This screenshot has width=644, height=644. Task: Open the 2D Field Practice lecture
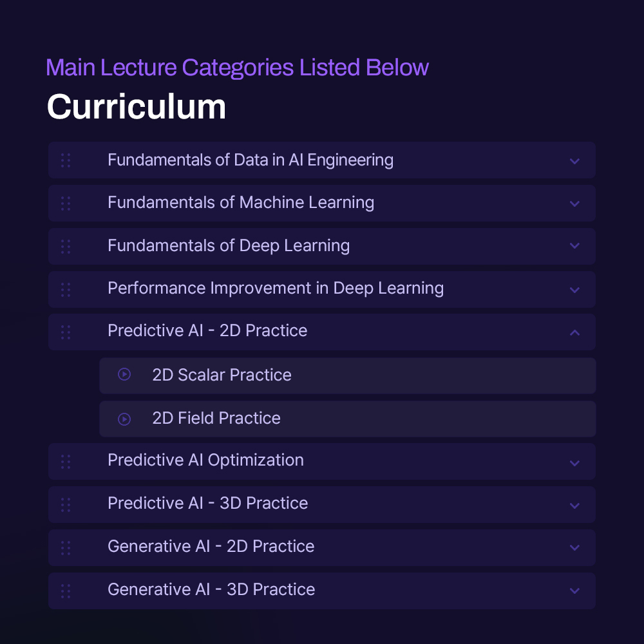point(348,419)
